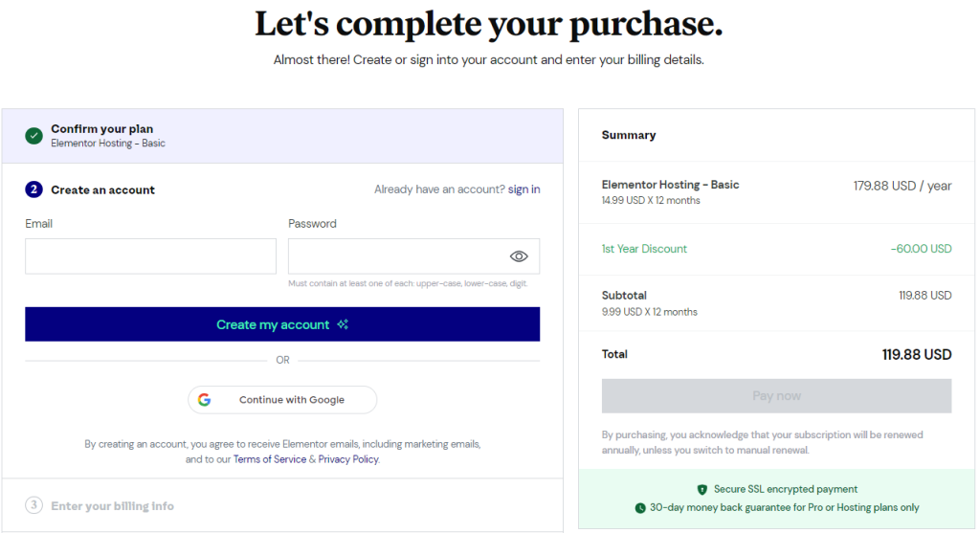Expand the Confirm your plan step
The height and width of the screenshot is (533, 980).
282,136
